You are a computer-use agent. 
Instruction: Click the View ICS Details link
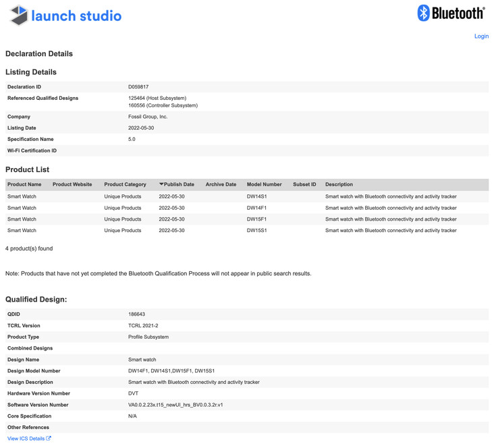(x=26, y=439)
